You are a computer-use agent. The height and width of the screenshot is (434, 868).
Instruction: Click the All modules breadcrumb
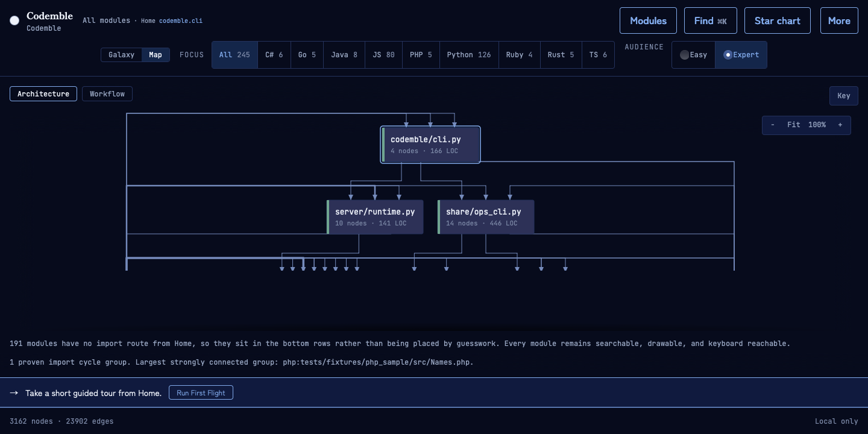106,20
